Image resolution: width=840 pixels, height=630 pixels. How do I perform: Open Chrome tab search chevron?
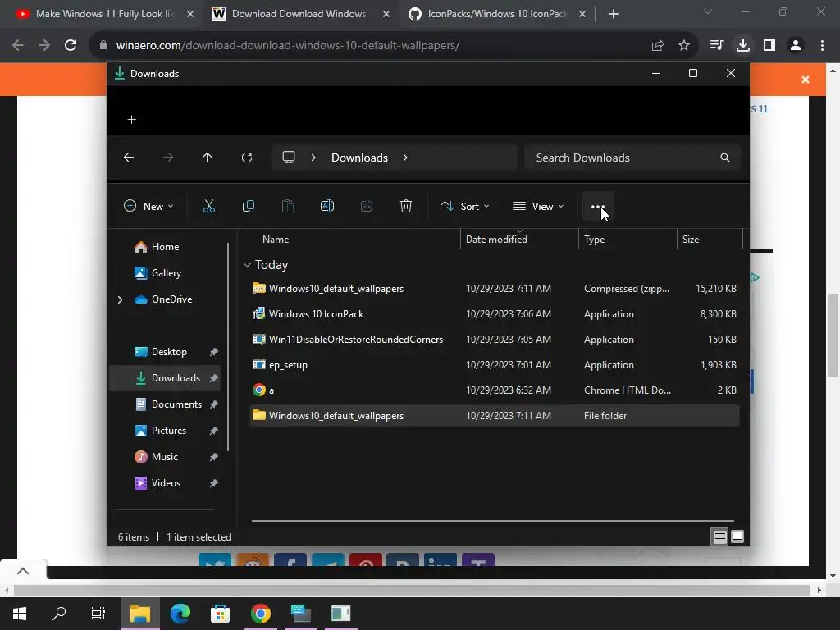coord(708,11)
